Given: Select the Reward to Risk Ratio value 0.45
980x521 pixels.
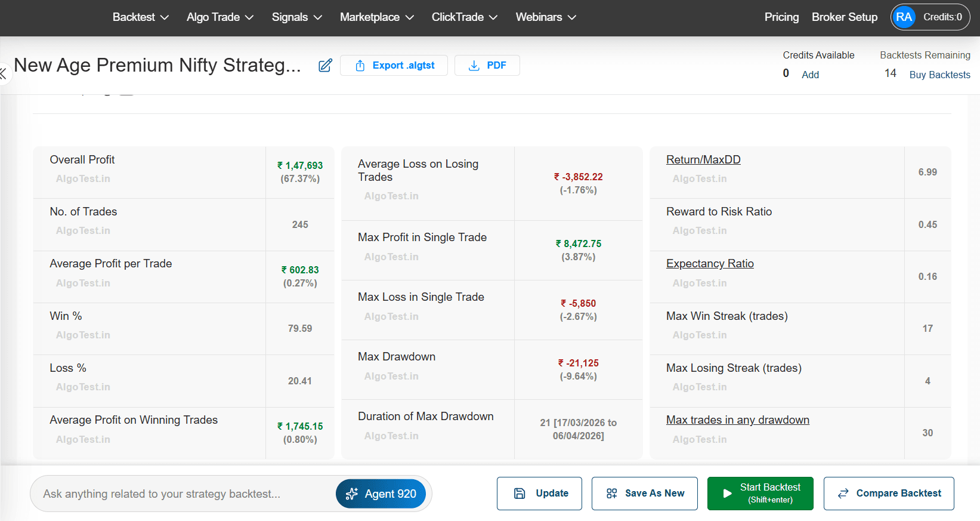Looking at the screenshot, I should point(928,224).
